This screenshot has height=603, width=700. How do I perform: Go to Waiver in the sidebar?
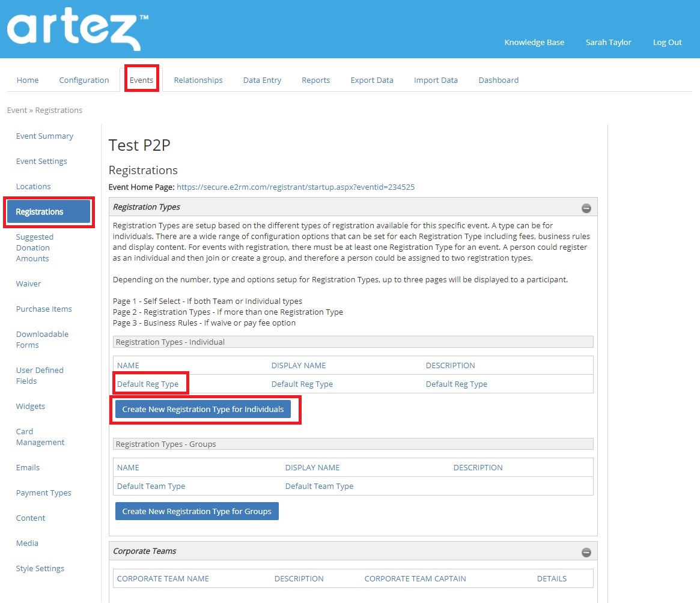[29, 284]
